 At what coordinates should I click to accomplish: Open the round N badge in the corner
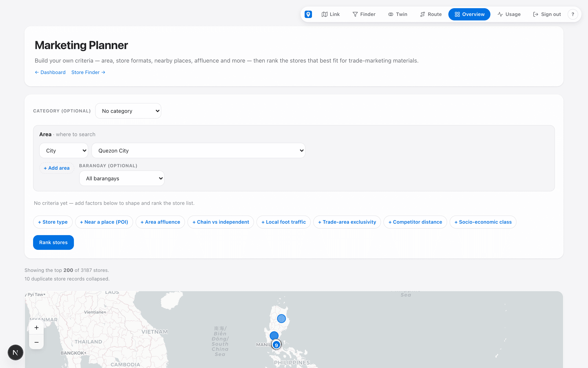coord(16,352)
